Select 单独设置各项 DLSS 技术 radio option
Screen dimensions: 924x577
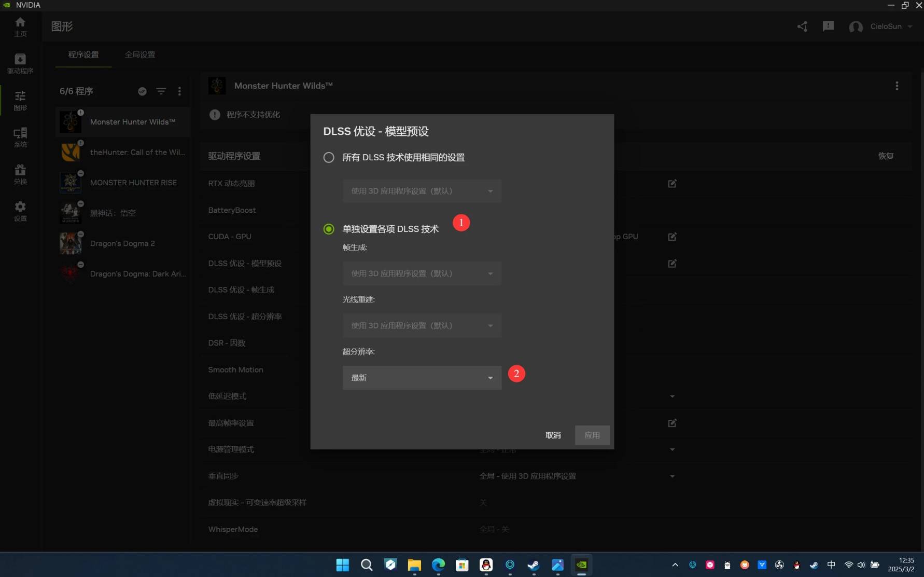pyautogui.click(x=329, y=229)
